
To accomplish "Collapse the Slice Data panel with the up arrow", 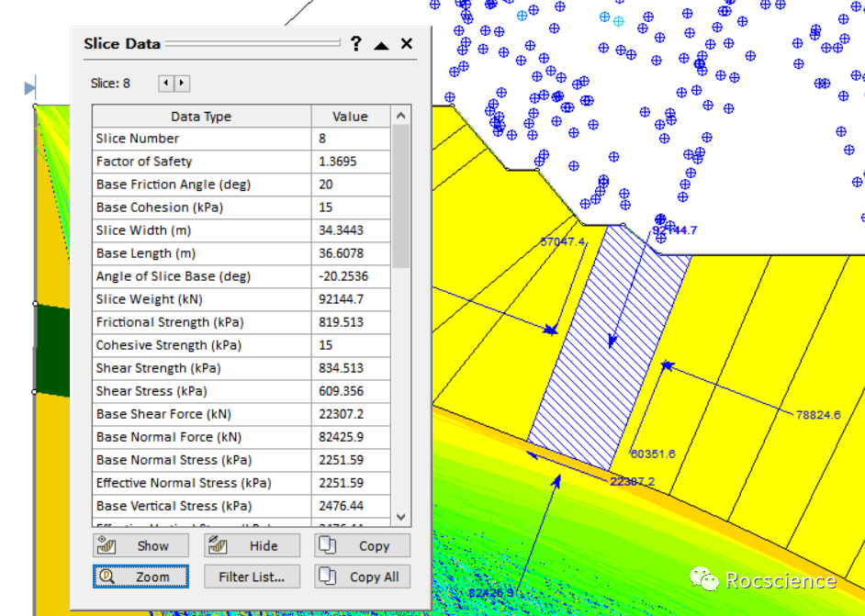I will pyautogui.click(x=382, y=44).
